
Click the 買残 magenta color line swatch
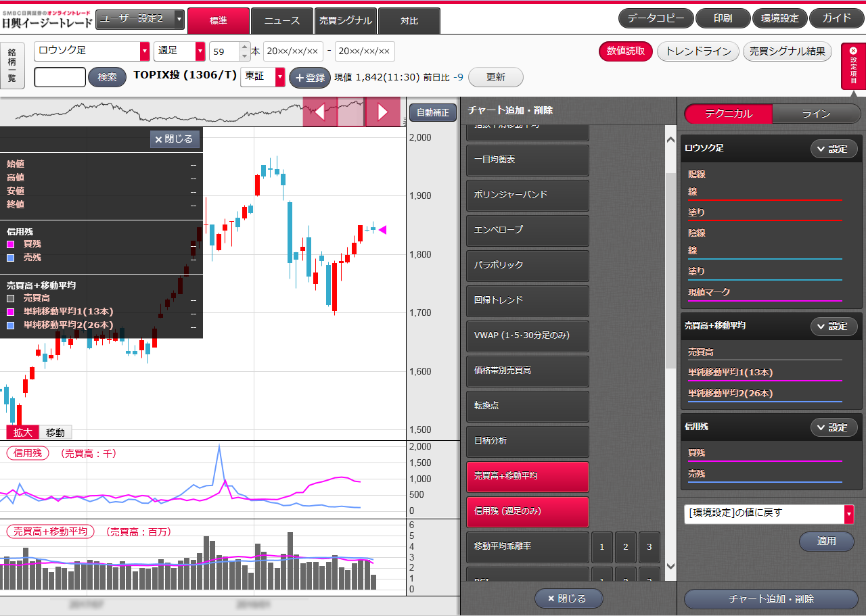[x=765, y=461]
